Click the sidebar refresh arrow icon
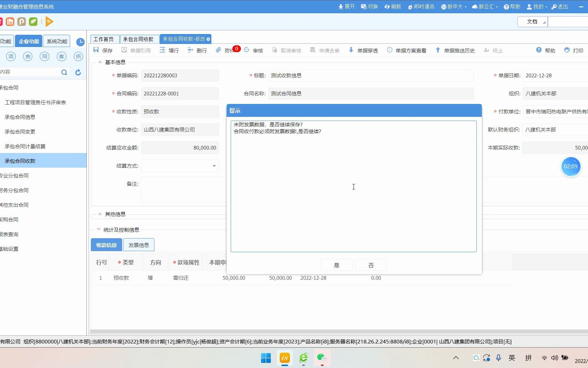588x368 pixels. click(x=78, y=72)
